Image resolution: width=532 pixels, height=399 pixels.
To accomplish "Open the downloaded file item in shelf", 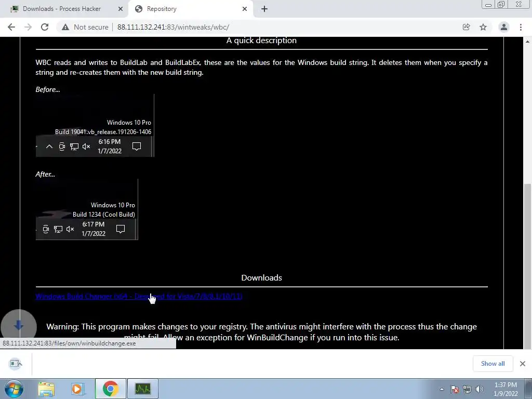I will click(16, 364).
